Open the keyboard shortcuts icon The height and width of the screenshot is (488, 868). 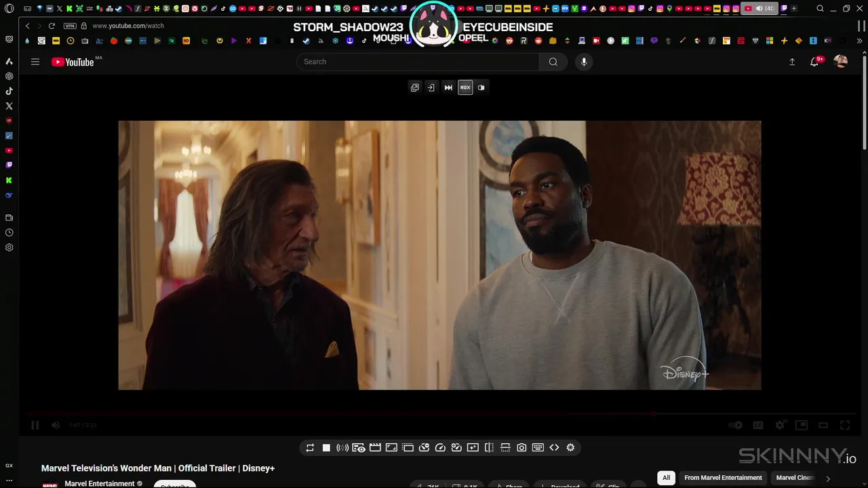[538, 447]
